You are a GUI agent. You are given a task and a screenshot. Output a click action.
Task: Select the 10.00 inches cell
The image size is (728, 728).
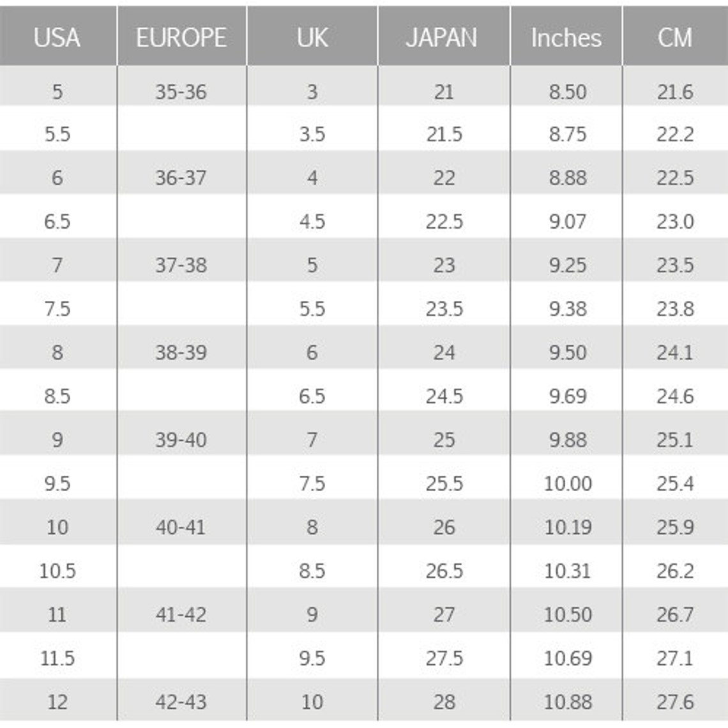point(568,483)
